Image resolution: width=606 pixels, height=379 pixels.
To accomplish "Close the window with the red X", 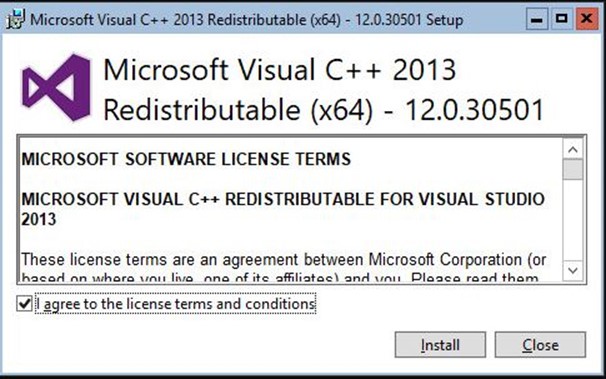I will point(587,19).
